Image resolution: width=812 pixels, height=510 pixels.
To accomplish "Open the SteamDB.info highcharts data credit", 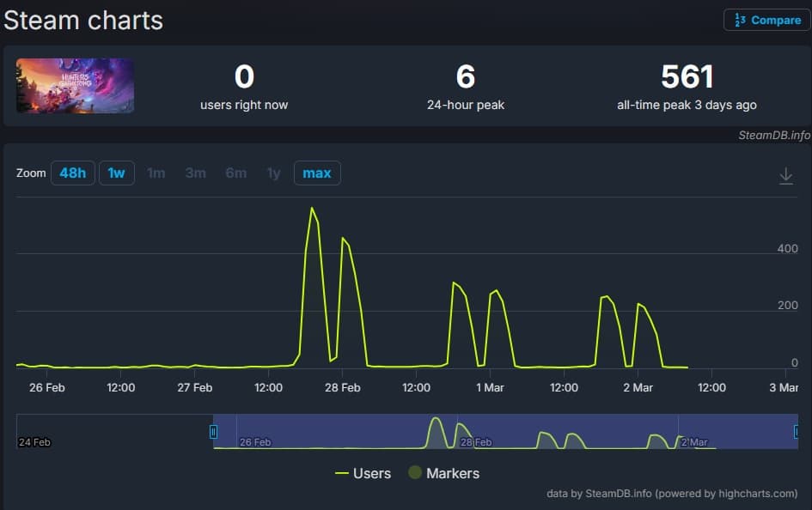I will [672, 494].
